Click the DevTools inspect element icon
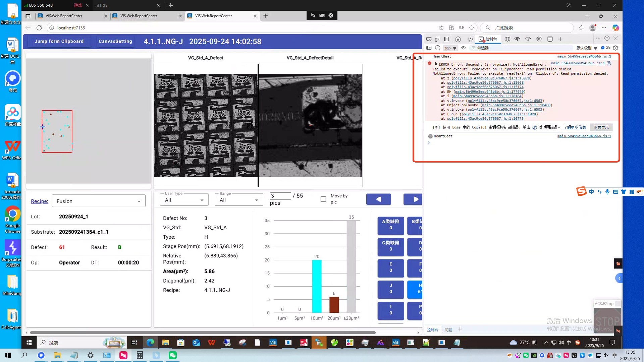Screen dimensions: 644x362 pyautogui.click(x=429, y=39)
